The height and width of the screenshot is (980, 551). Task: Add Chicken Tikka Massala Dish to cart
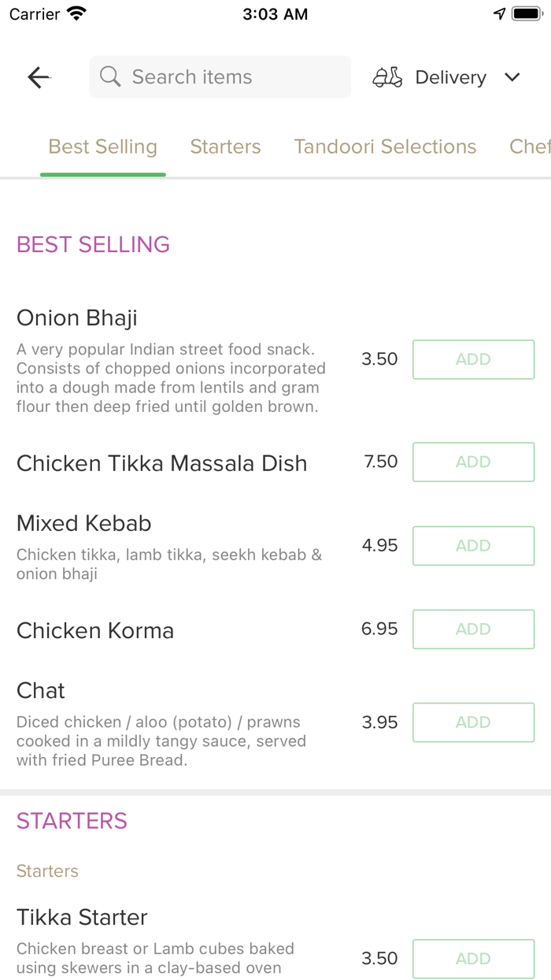473,462
